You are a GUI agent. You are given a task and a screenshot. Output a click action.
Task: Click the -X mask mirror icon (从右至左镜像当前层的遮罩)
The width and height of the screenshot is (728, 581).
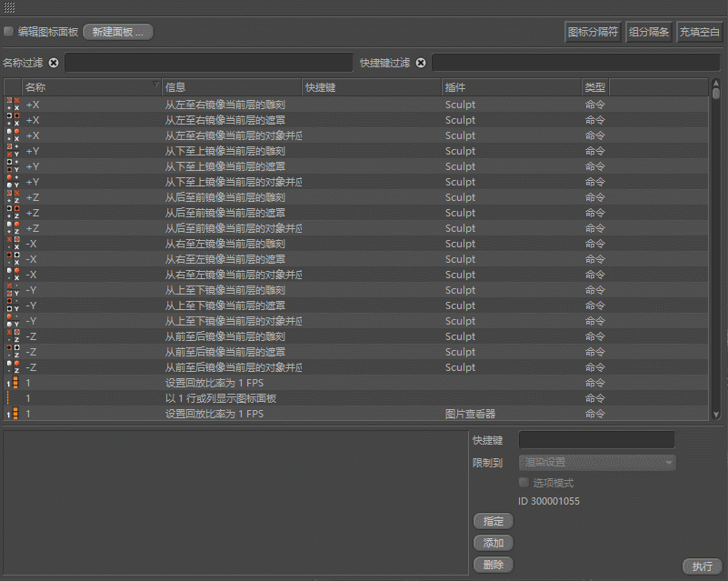point(13,259)
